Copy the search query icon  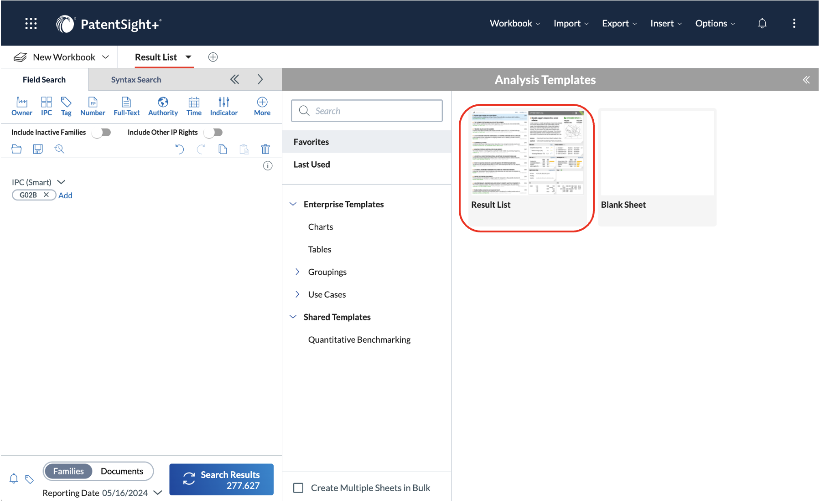[223, 149]
